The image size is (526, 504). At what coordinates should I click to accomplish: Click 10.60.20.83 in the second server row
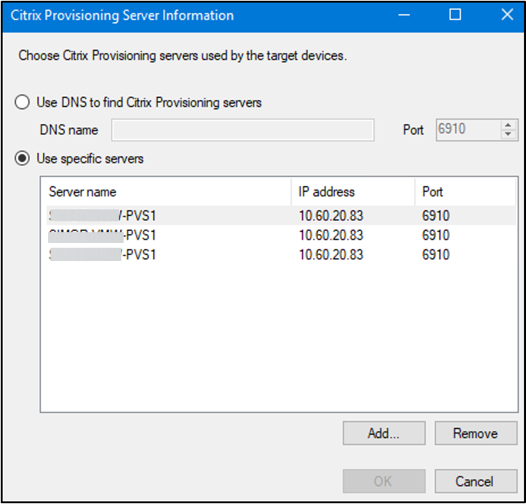[331, 235]
